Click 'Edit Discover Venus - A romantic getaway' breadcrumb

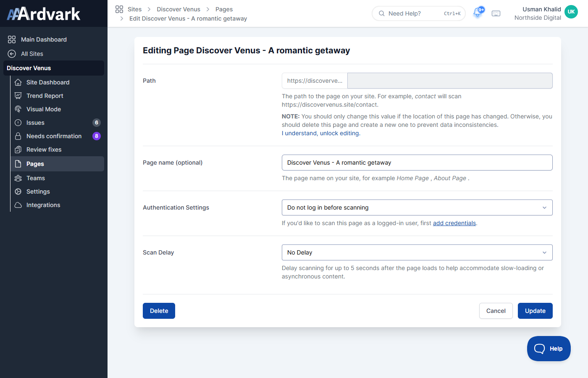click(188, 18)
